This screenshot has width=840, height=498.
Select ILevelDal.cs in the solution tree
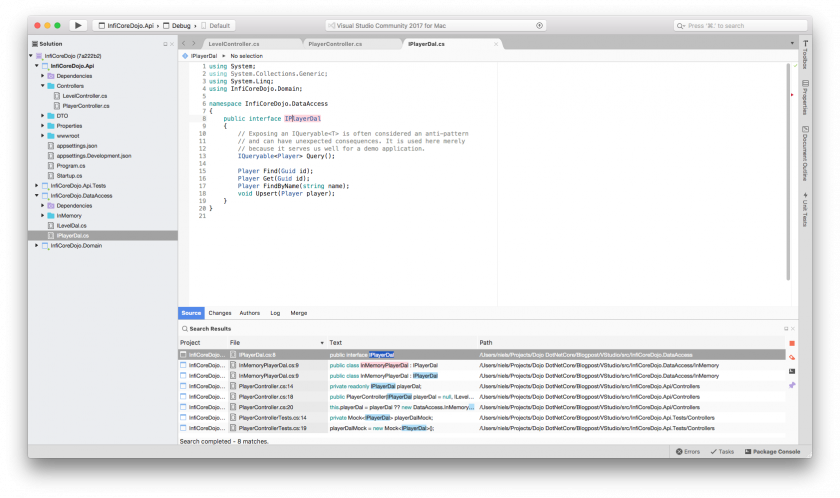tap(71, 226)
